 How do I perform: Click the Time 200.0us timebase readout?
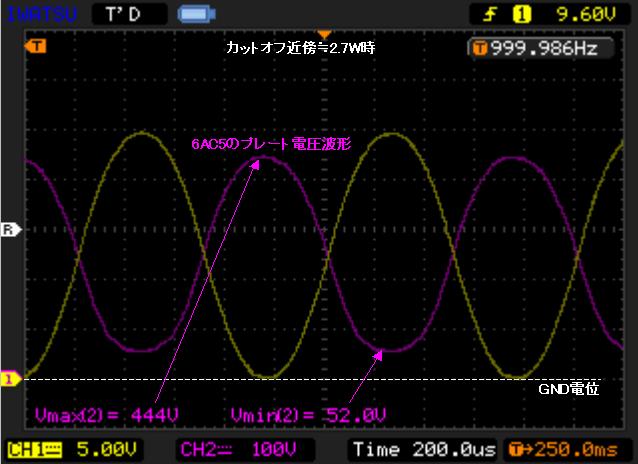pos(424,450)
